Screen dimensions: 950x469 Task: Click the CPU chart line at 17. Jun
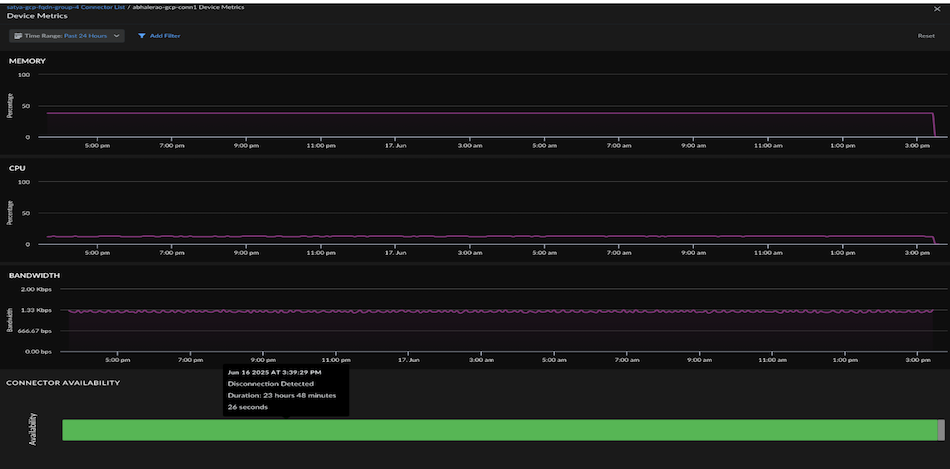(394, 237)
